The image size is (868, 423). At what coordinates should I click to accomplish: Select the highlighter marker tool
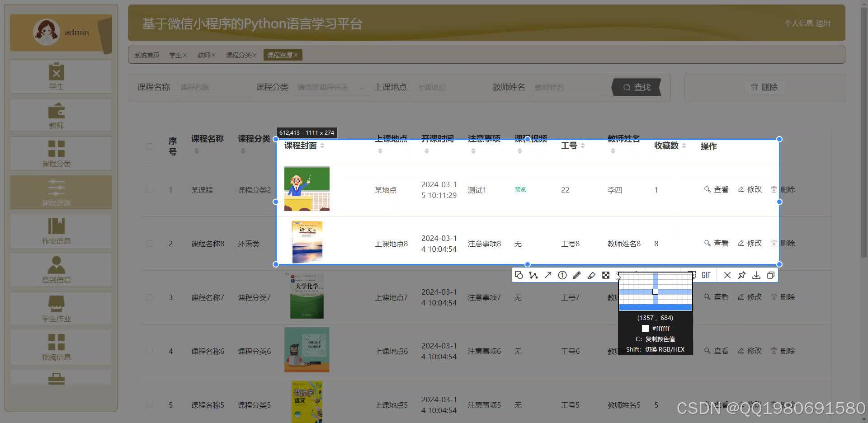tap(591, 275)
